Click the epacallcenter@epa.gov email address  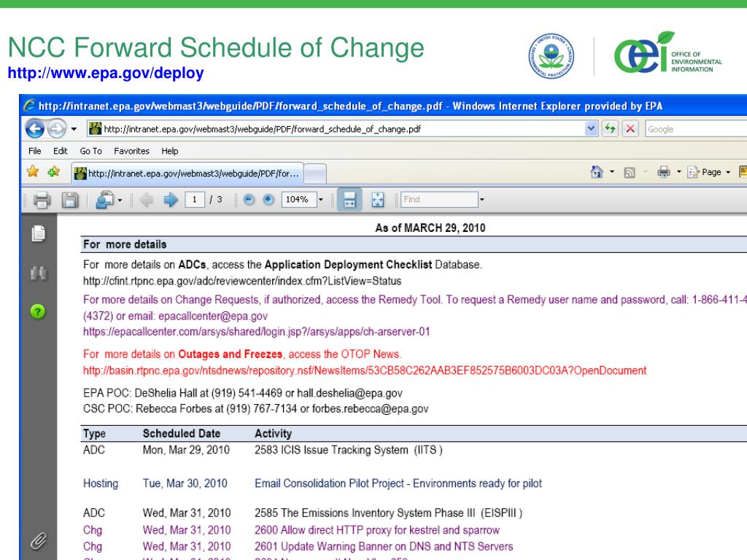pos(213,316)
